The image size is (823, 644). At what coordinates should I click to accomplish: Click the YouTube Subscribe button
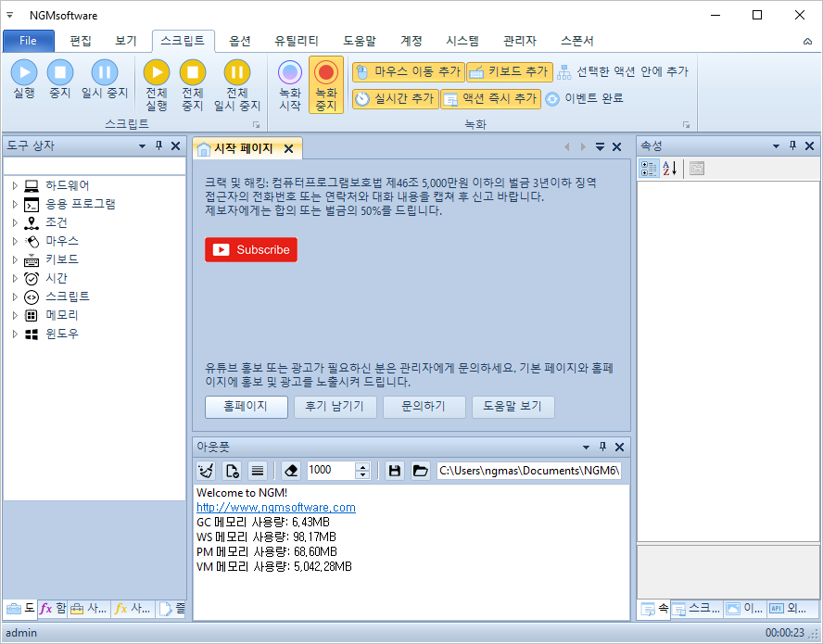(x=251, y=250)
